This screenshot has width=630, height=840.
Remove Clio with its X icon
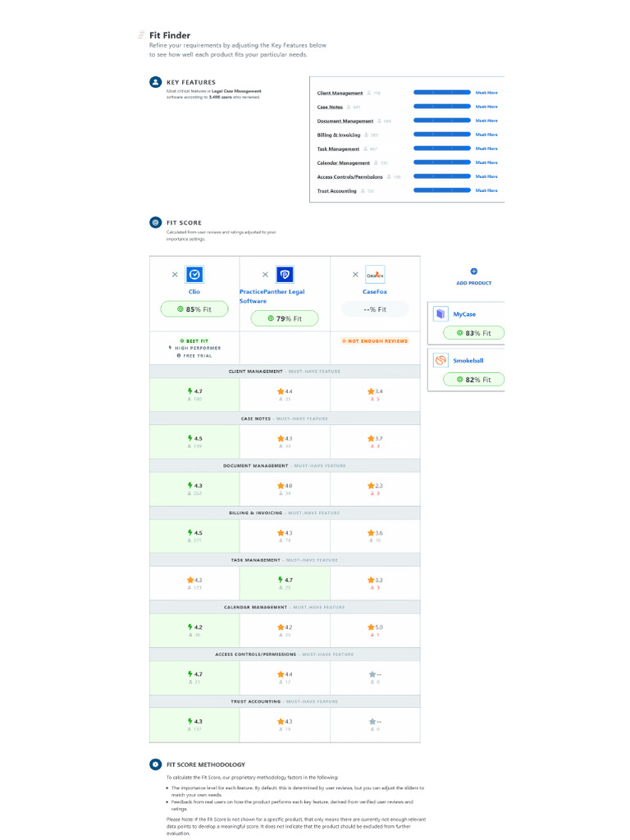tap(175, 274)
